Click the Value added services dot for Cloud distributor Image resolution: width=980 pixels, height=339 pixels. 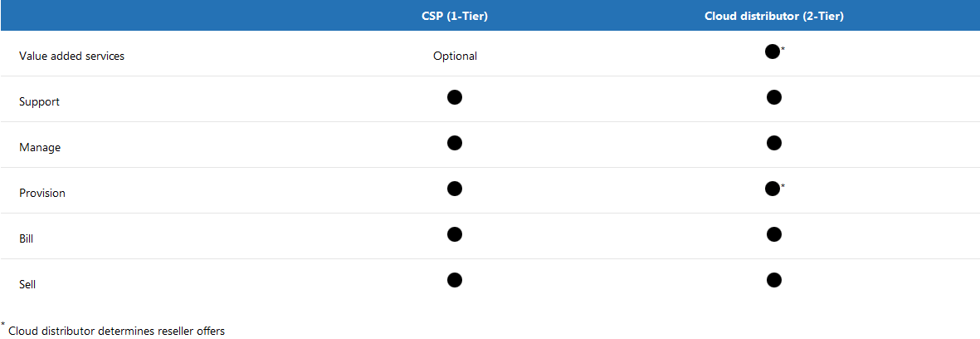click(x=772, y=52)
